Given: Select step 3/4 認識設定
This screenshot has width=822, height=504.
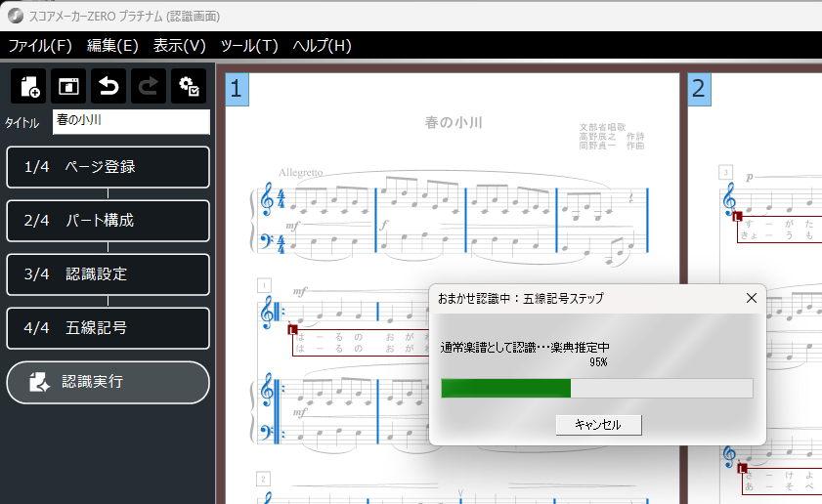Looking at the screenshot, I should (108, 274).
